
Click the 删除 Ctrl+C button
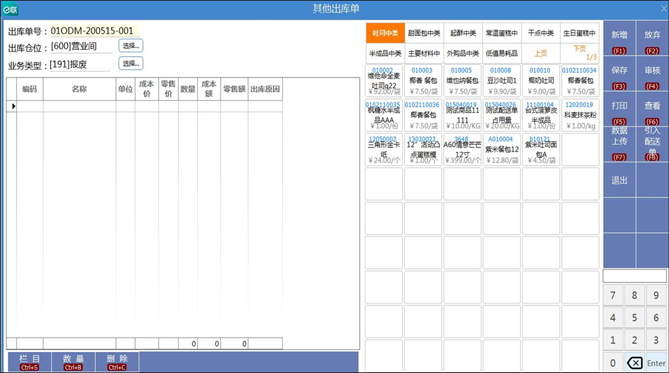coord(117,362)
